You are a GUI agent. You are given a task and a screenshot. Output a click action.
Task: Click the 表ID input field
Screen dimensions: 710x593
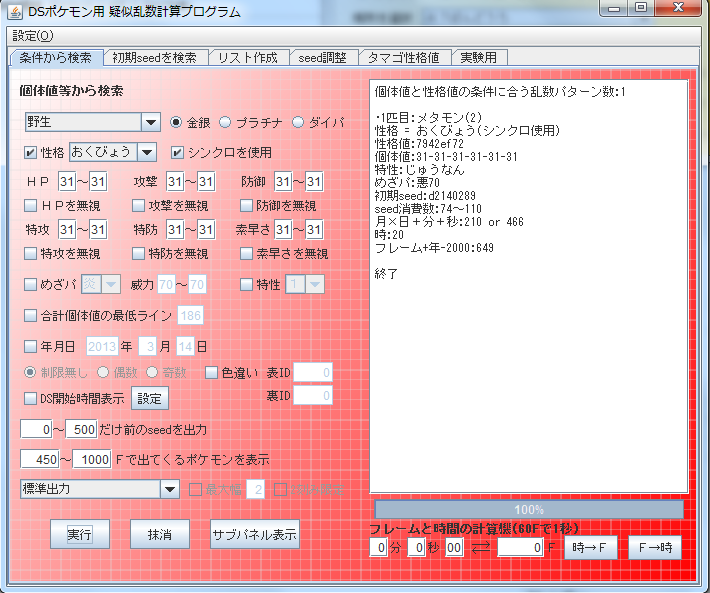click(x=313, y=373)
